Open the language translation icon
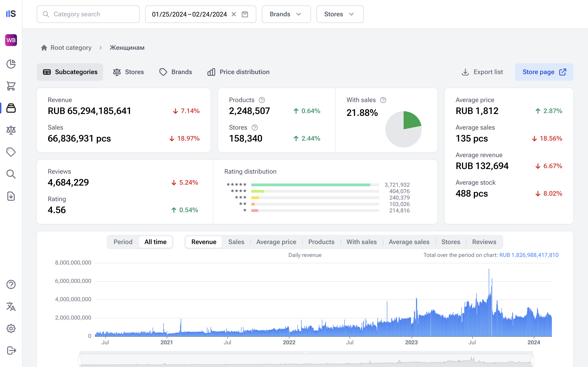Image resolution: width=588 pixels, height=367 pixels. [x=11, y=307]
